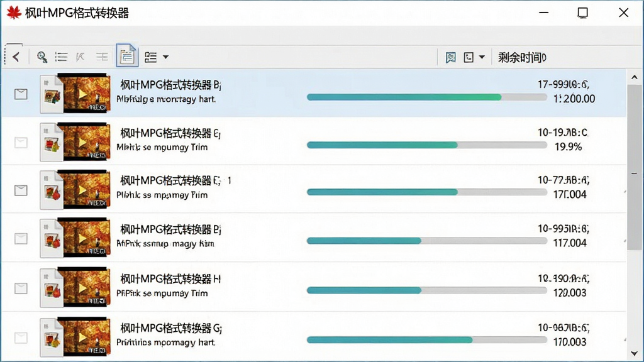The image size is (644, 362).
Task: Click the 1:200.00 value
Action: click(x=574, y=99)
